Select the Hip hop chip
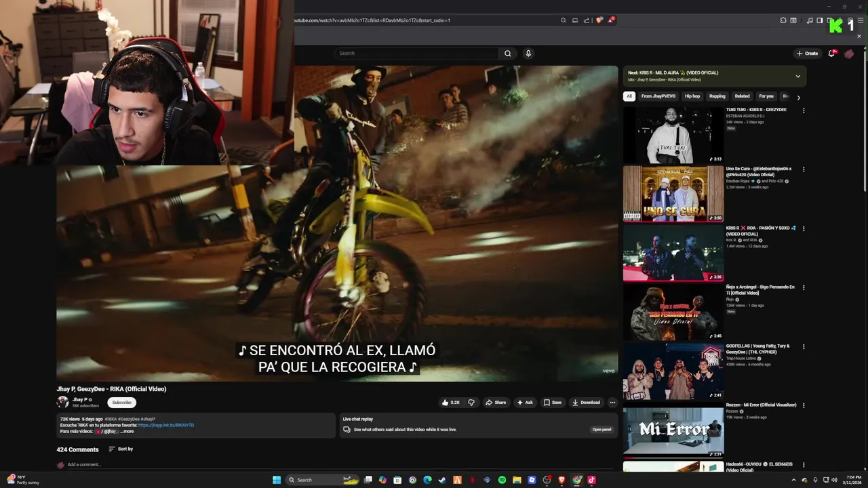868x488 pixels. [x=692, y=96]
